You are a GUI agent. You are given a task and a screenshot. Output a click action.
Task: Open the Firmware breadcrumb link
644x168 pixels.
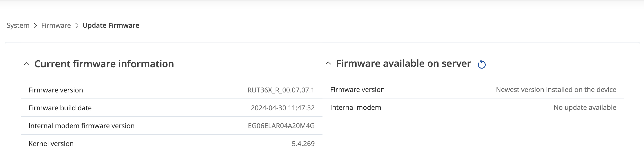(x=56, y=25)
